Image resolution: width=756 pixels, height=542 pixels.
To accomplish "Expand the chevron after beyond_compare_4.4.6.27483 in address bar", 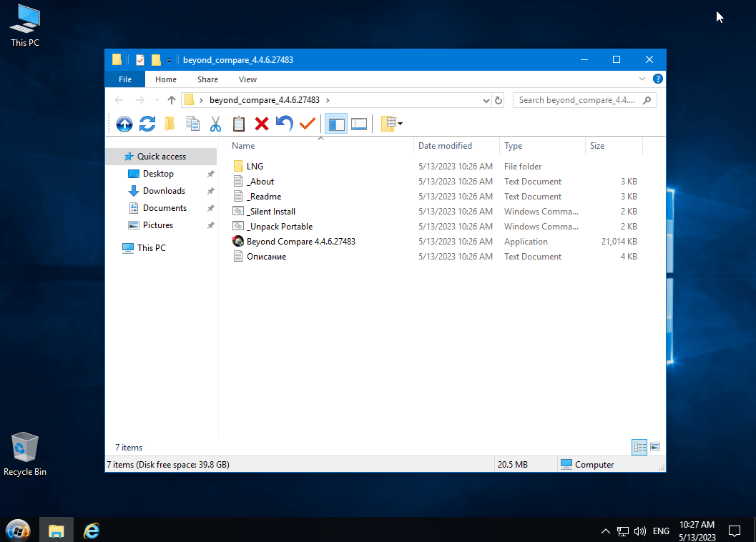I will pos(328,100).
